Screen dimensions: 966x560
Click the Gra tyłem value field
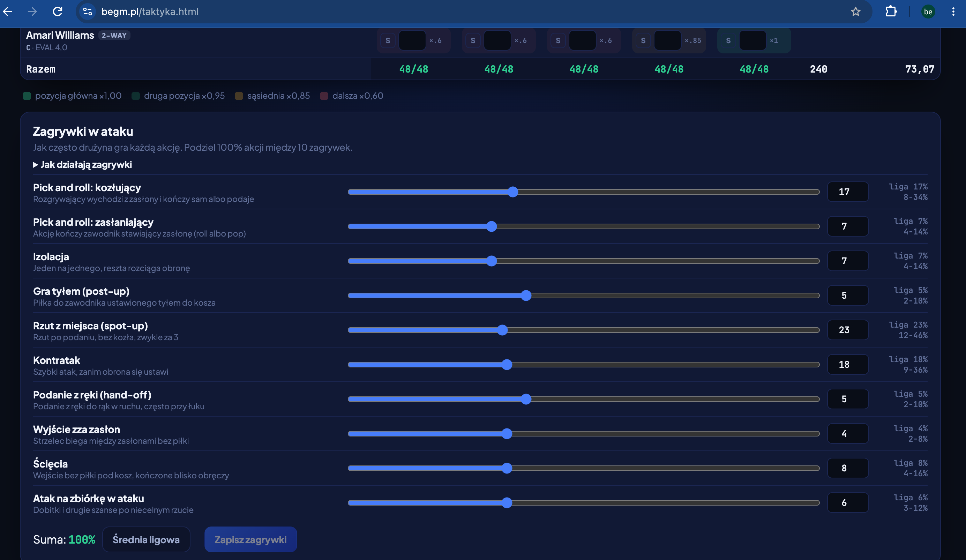click(847, 295)
